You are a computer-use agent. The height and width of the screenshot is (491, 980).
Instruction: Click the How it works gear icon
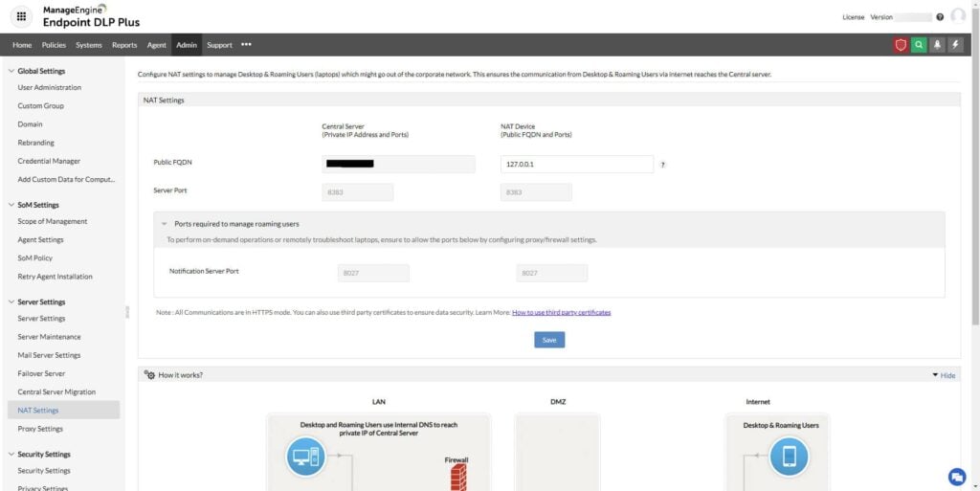coord(149,375)
